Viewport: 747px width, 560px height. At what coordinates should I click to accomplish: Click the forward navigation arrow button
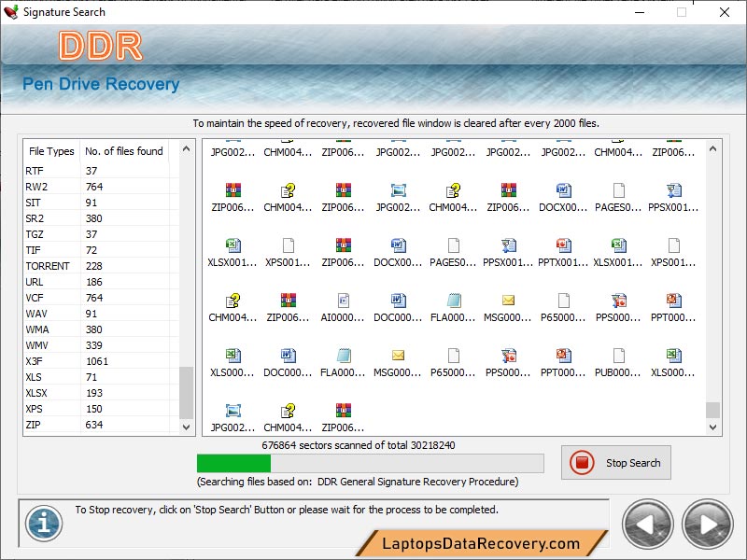click(707, 525)
